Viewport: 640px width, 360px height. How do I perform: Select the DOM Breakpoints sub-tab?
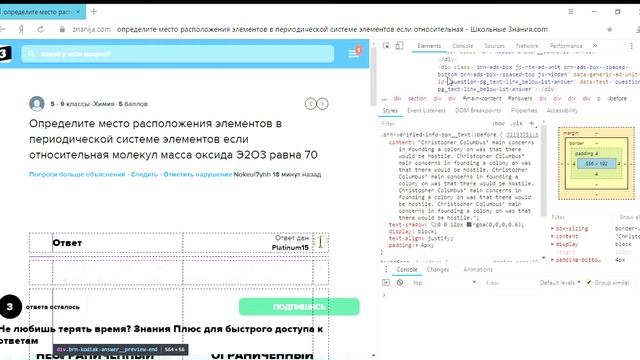pyautogui.click(x=478, y=111)
